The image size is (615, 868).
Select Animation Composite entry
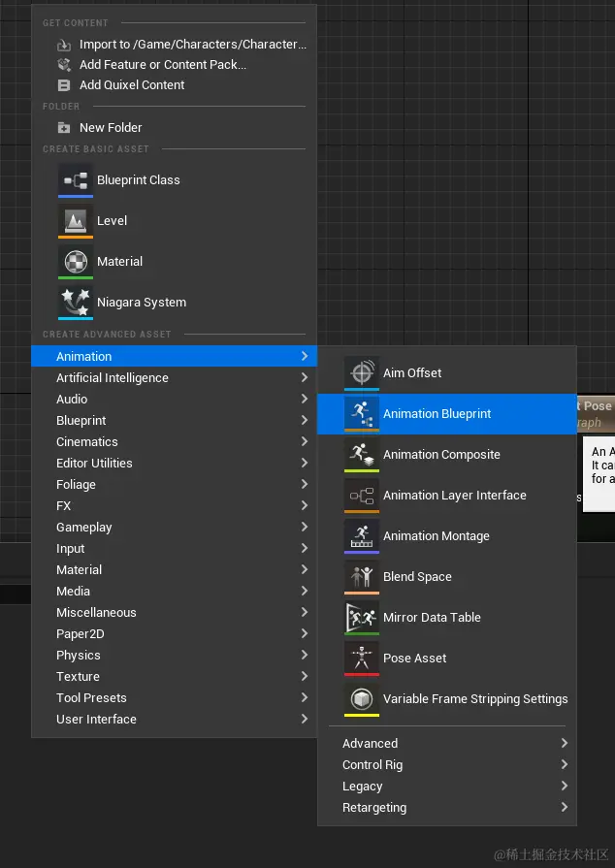tap(447, 455)
